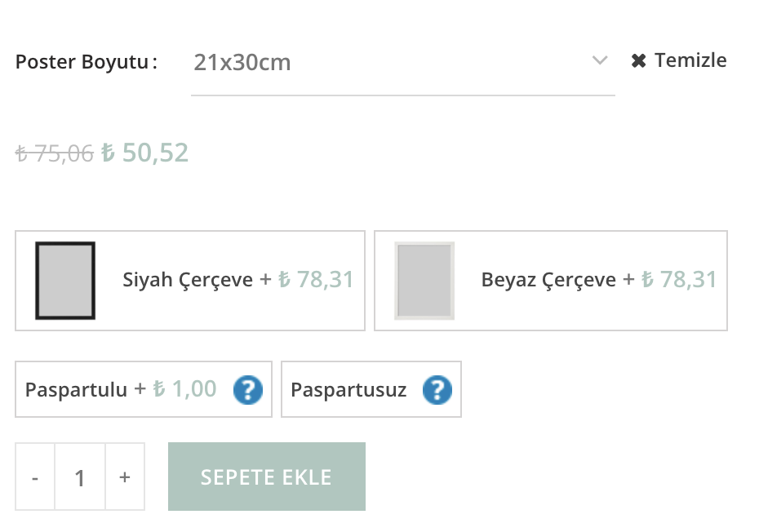Click the white frame thumbnail icon

(x=424, y=281)
